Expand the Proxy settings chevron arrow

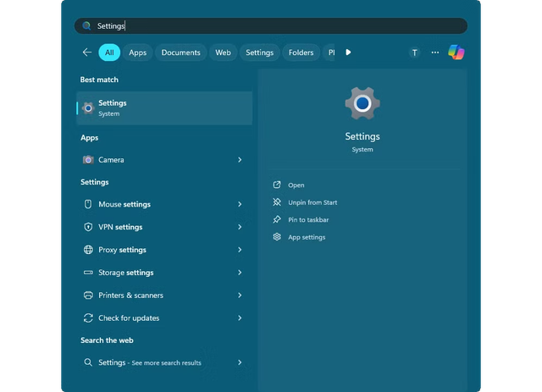tap(240, 250)
